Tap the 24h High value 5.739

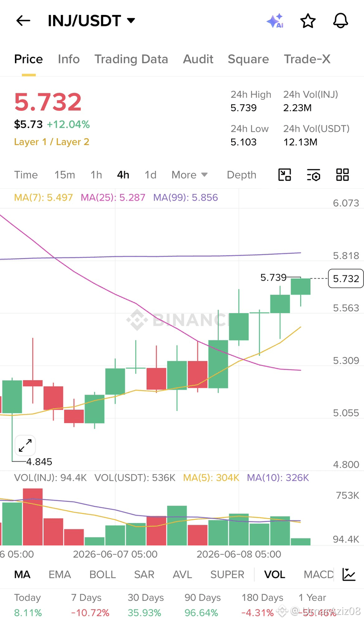[x=244, y=108]
